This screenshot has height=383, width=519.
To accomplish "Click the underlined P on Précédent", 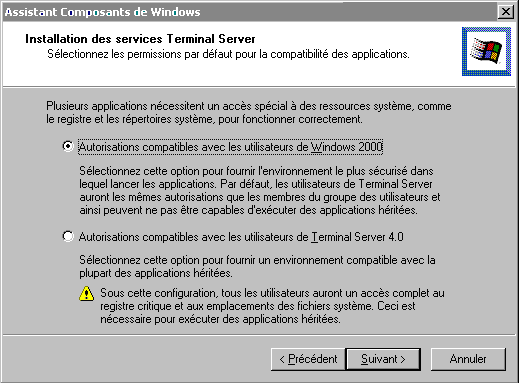I will [x=292, y=359].
